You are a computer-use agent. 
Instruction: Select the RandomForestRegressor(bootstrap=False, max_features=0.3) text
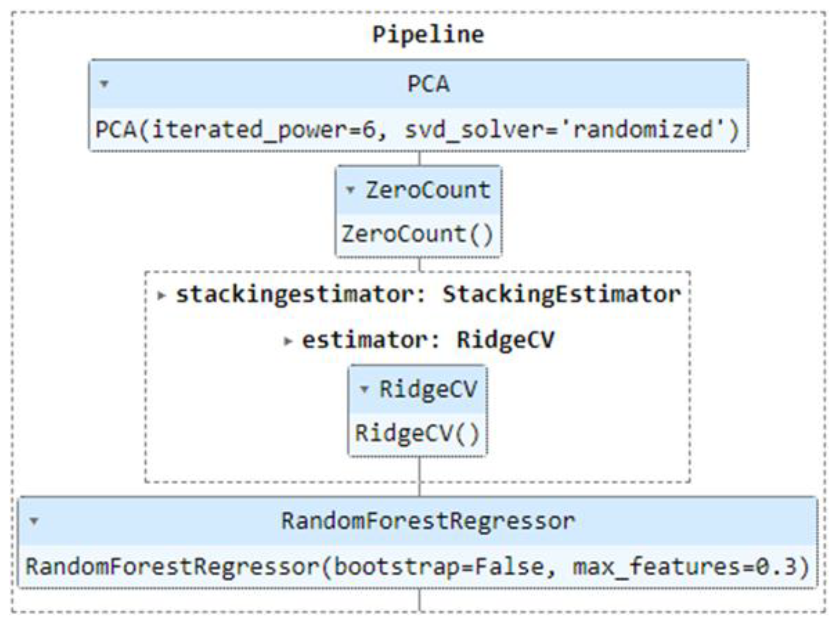coord(417,567)
